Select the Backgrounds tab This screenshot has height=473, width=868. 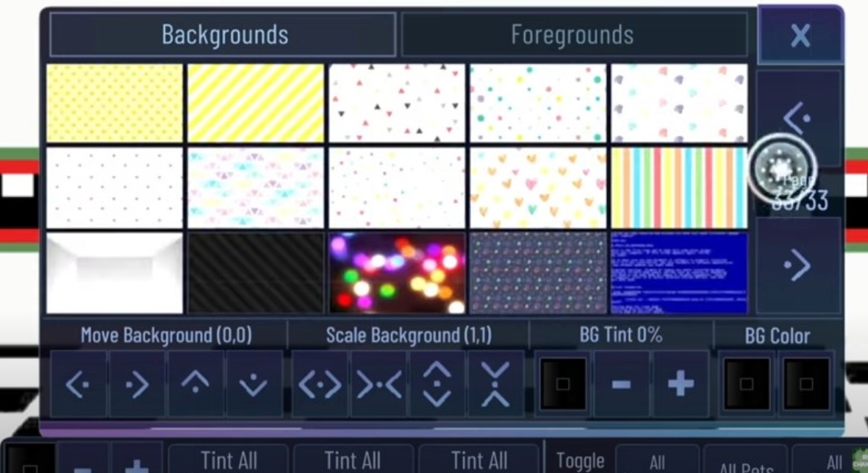click(224, 35)
